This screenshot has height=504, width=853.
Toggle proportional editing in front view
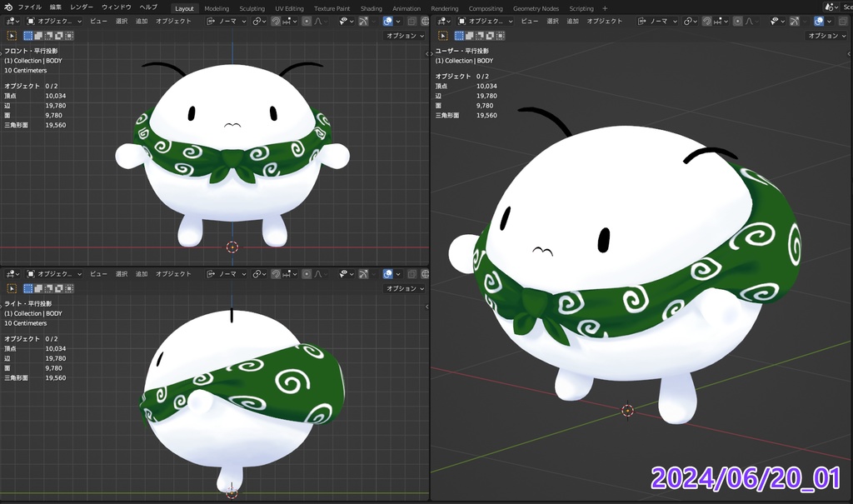point(307,21)
